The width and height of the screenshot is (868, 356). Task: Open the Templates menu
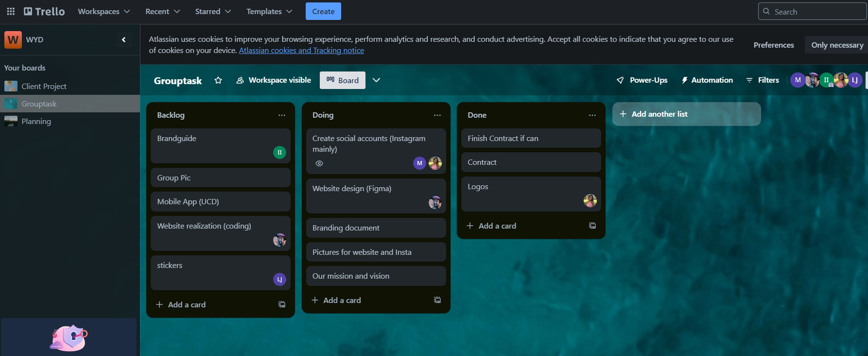click(269, 11)
